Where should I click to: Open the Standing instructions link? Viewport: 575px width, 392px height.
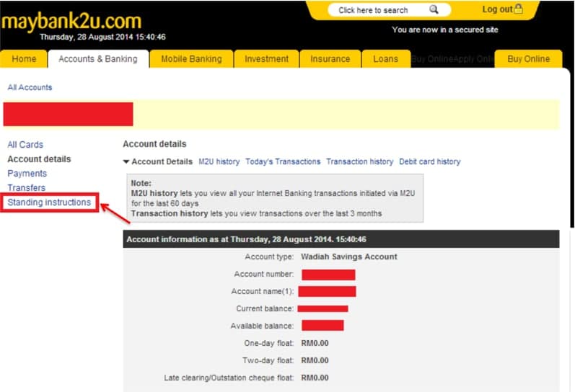49,202
